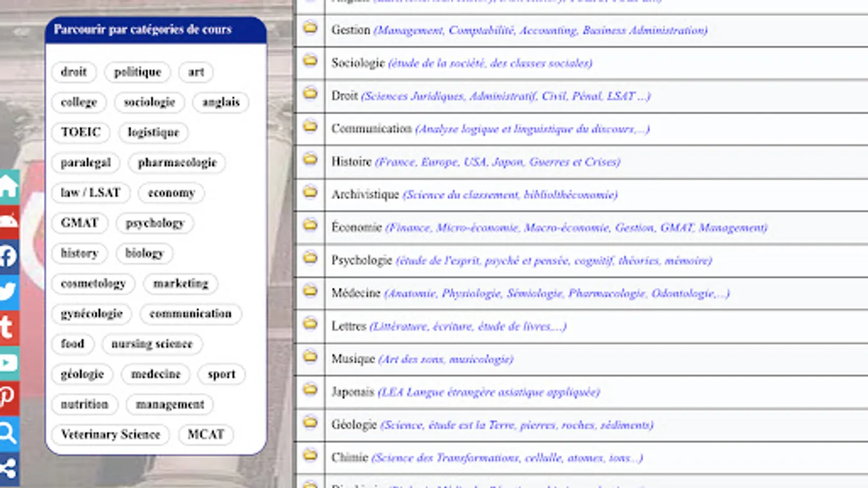
Task: Click the Twitter share icon
Action: coord(9,293)
